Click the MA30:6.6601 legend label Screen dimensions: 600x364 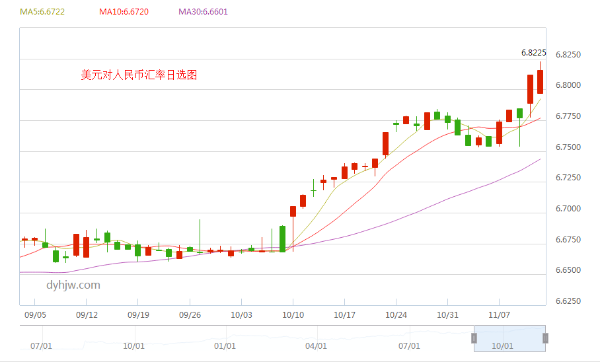[x=203, y=11]
